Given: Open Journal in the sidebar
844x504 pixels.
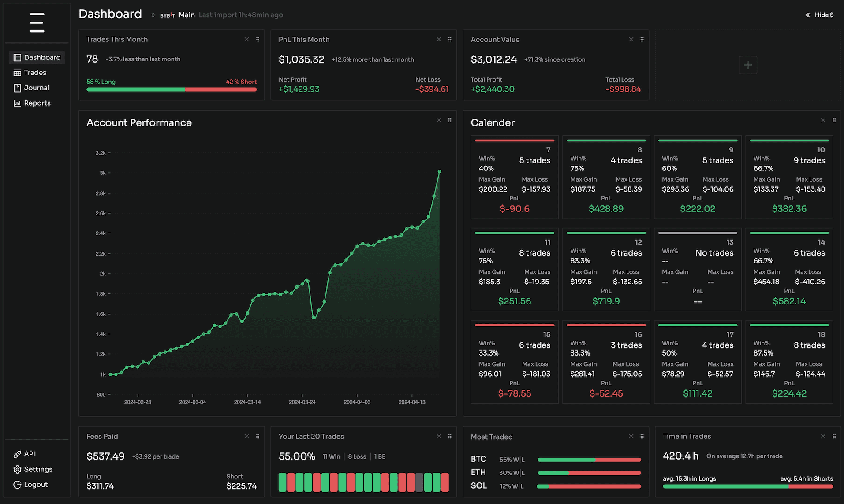Looking at the screenshot, I should point(31,88).
